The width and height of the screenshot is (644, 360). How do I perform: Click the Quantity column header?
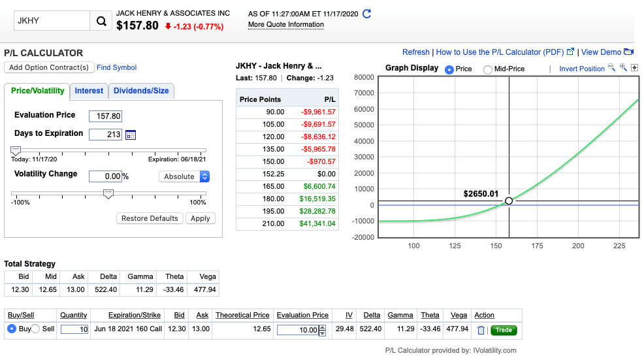(x=74, y=315)
